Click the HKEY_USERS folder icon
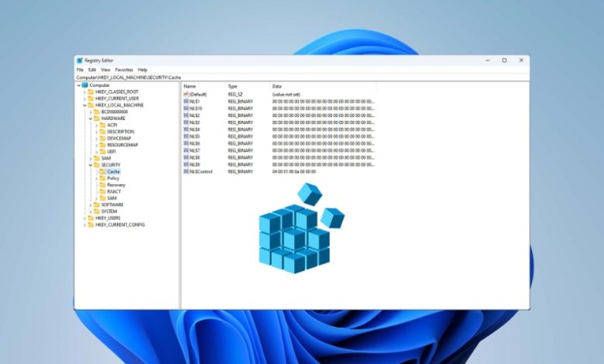604x364 pixels. click(x=91, y=218)
